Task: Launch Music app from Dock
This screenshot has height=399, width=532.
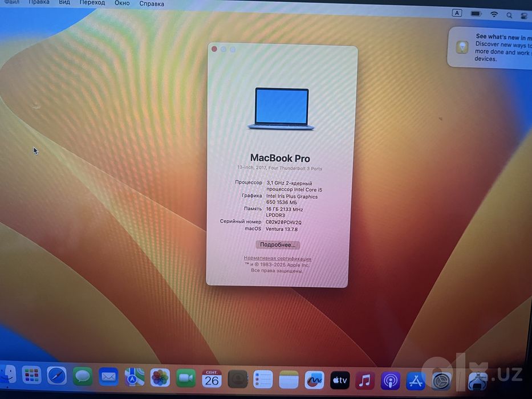Action: pos(365,381)
